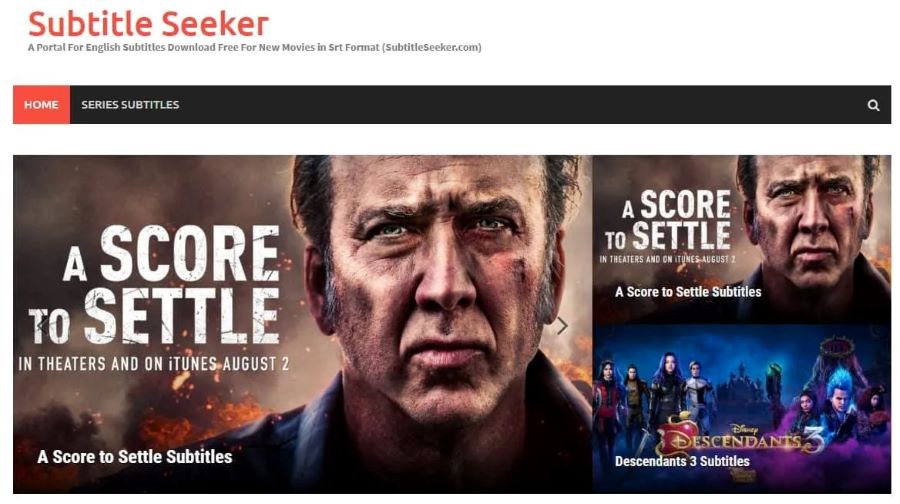Open the search magnifier icon in navigation bar

[x=873, y=105]
